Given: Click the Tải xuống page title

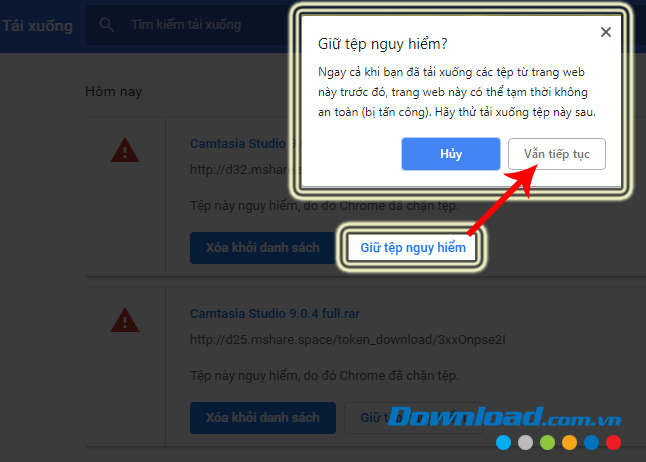Looking at the screenshot, I should [37, 26].
